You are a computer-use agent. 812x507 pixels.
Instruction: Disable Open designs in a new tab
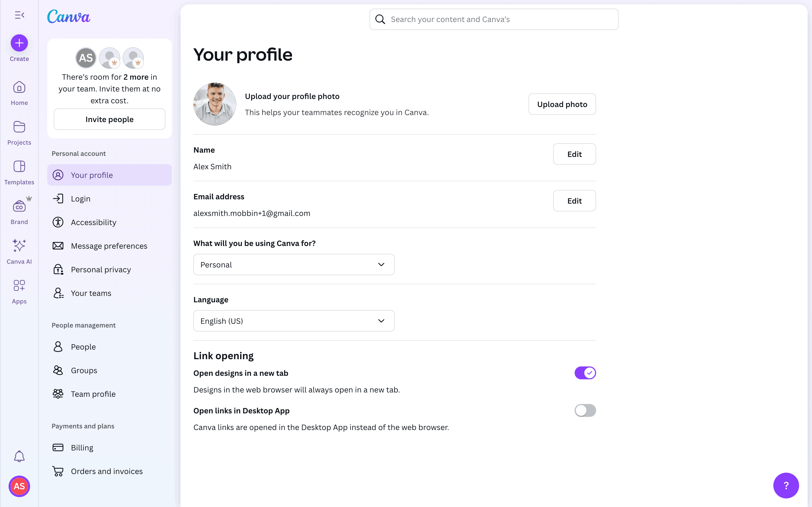(x=585, y=373)
